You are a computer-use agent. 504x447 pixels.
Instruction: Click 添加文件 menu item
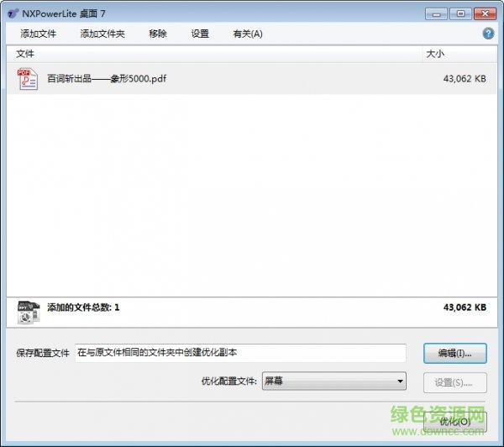tap(39, 34)
